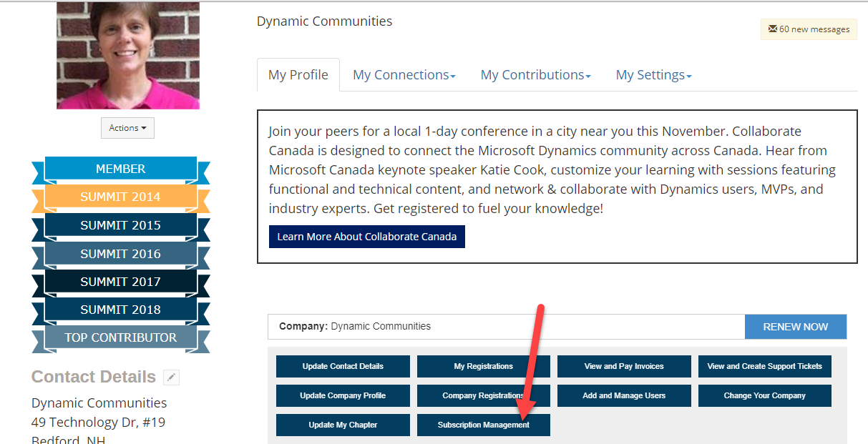This screenshot has width=868, height=444.
Task: Expand the My Settings dropdown tab
Action: pos(654,75)
